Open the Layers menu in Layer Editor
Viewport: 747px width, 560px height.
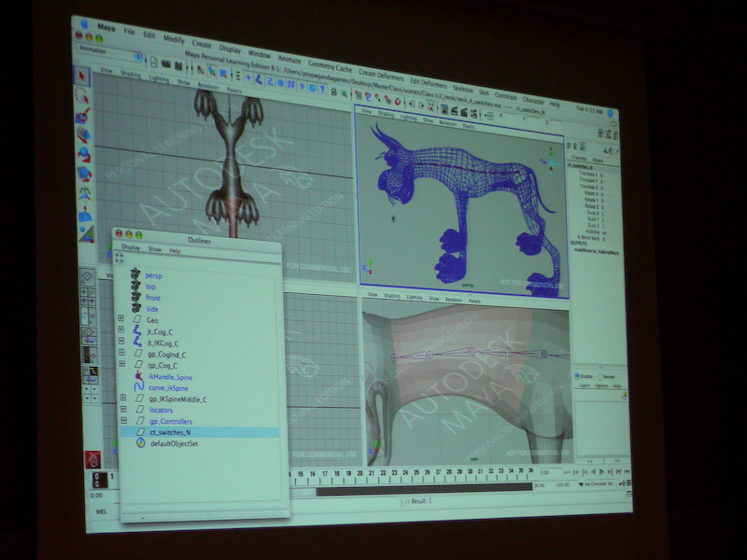tap(585, 385)
